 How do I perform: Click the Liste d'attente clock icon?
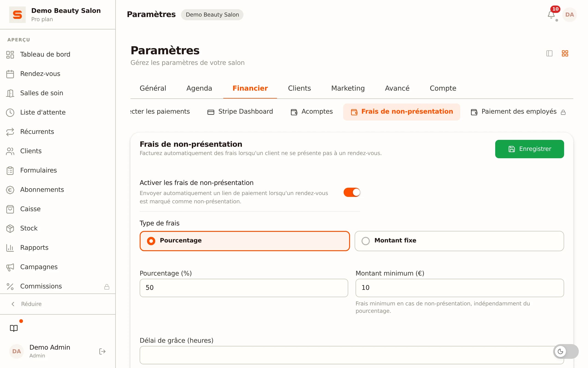pos(10,112)
